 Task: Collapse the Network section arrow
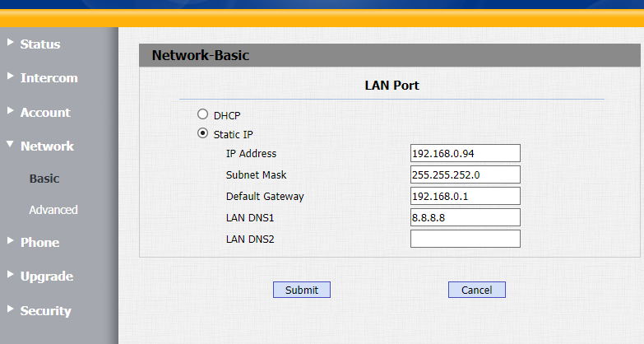click(10, 145)
